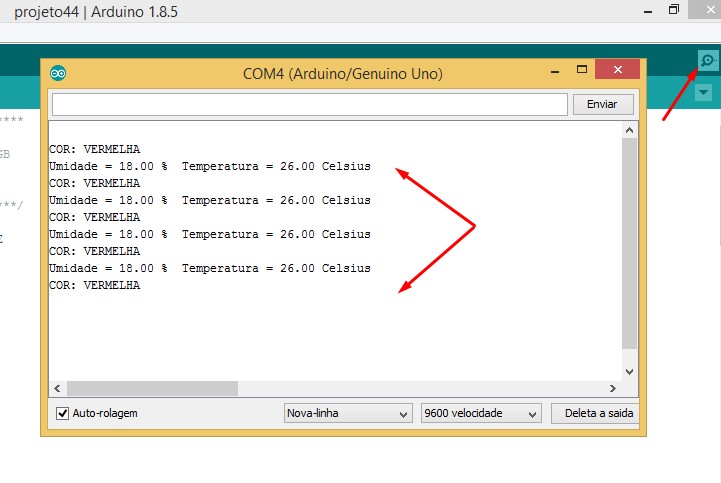The height and width of the screenshot is (483, 721).
Task: Close the COM4 serial monitor window
Action: (618, 69)
